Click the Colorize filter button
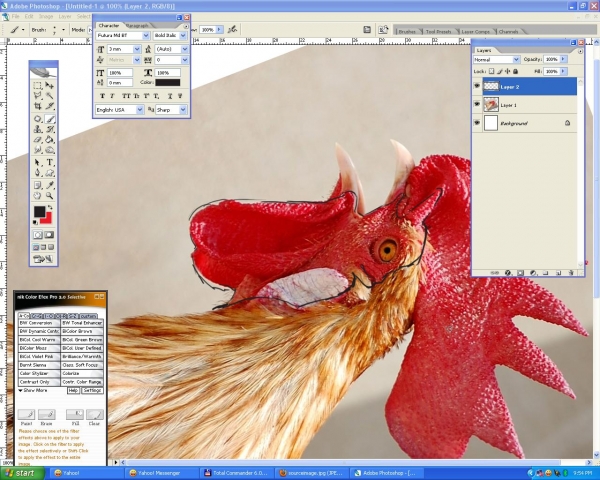Viewport: 600px width, 480px height. [x=82, y=374]
